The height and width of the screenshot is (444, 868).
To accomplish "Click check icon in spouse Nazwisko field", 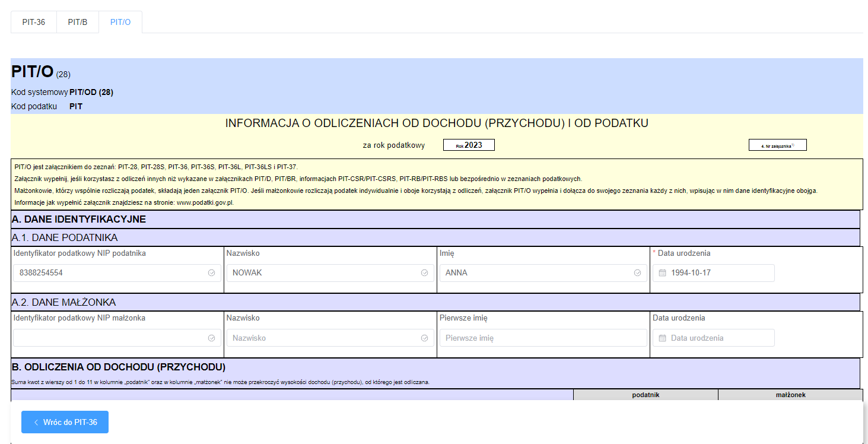I will click(x=424, y=338).
